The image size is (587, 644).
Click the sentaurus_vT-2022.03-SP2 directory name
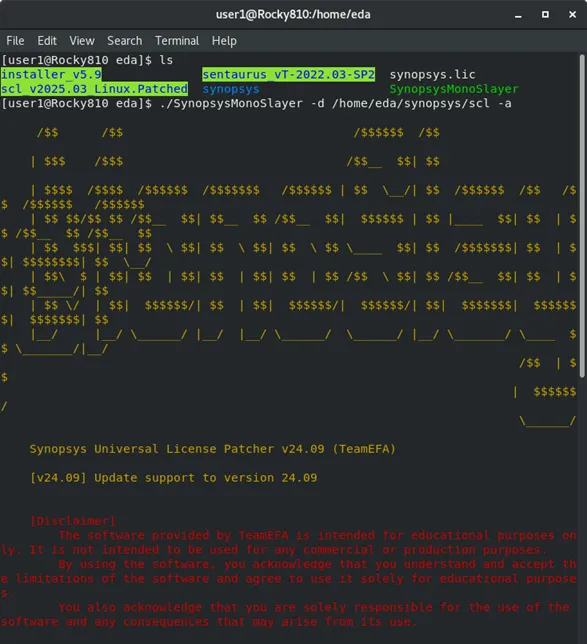coord(288,74)
